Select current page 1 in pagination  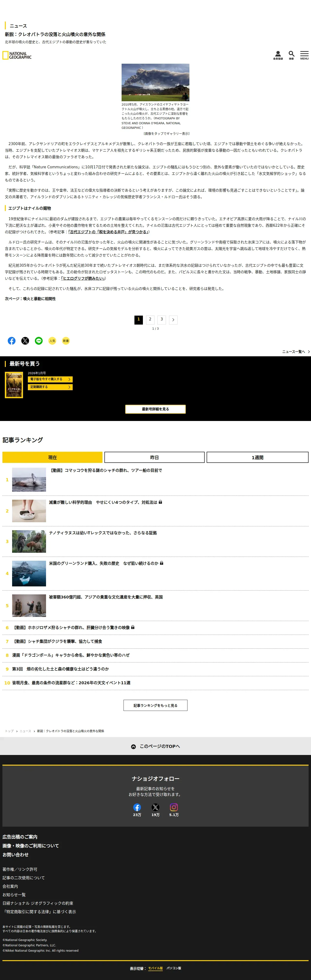point(139,320)
